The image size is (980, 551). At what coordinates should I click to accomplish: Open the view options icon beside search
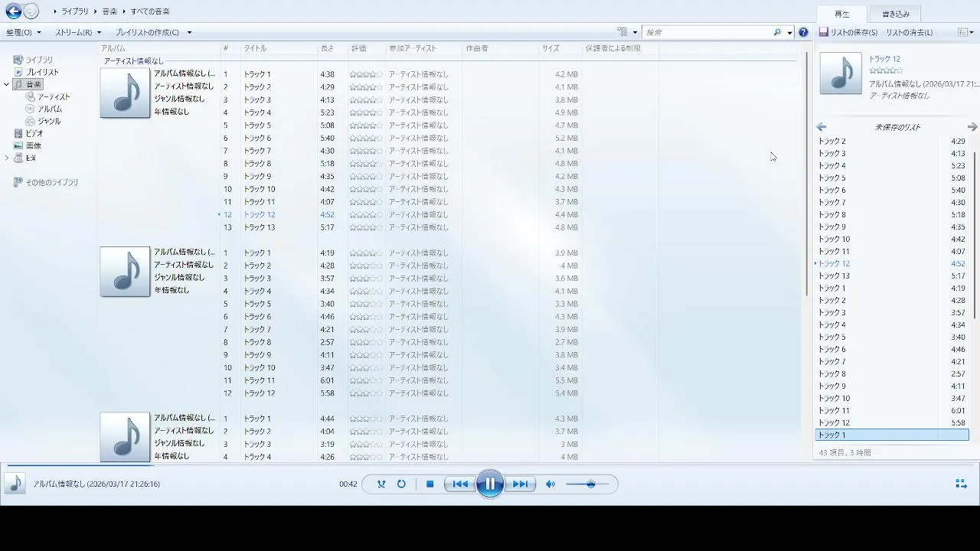point(623,32)
